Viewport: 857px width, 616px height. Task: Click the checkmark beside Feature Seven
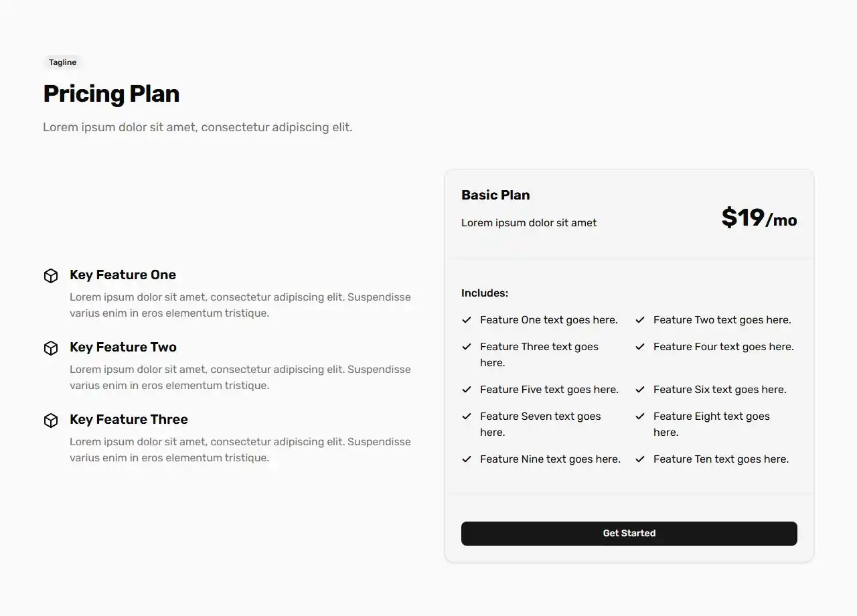coord(467,416)
